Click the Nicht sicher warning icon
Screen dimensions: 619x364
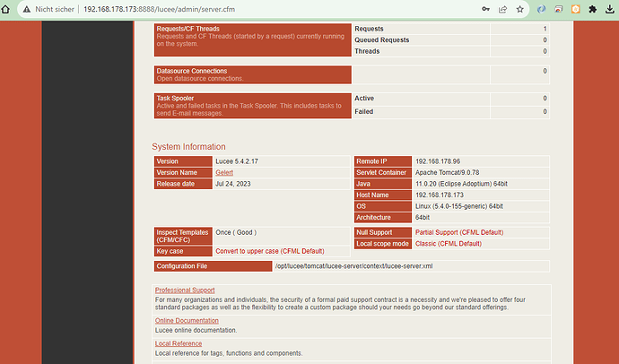27,9
